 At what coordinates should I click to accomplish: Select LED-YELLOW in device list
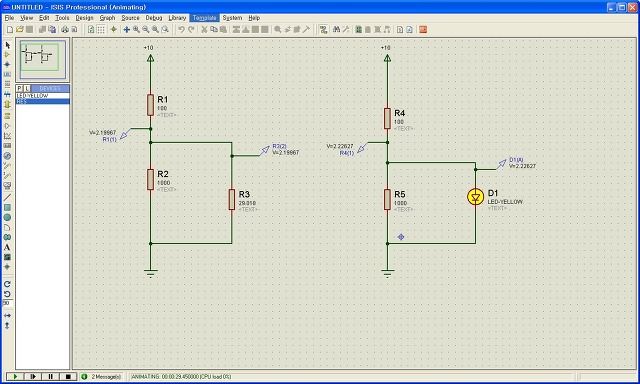tap(42, 95)
